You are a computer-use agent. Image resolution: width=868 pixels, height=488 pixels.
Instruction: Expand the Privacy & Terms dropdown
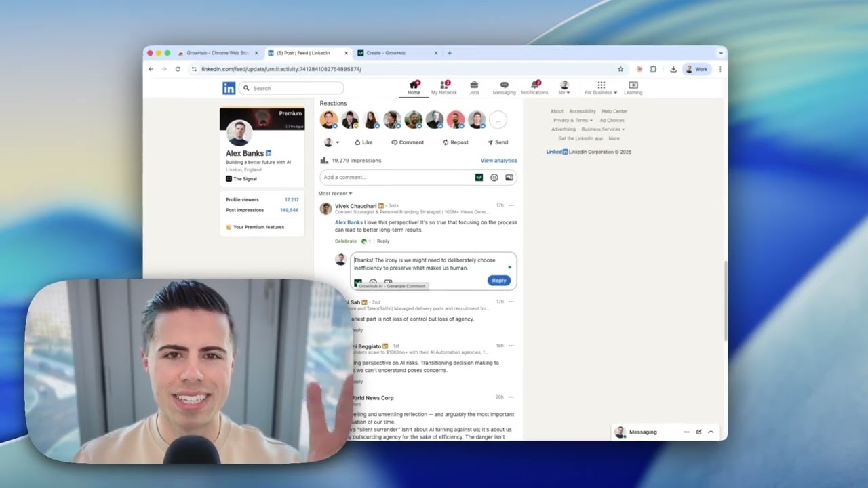pos(573,120)
